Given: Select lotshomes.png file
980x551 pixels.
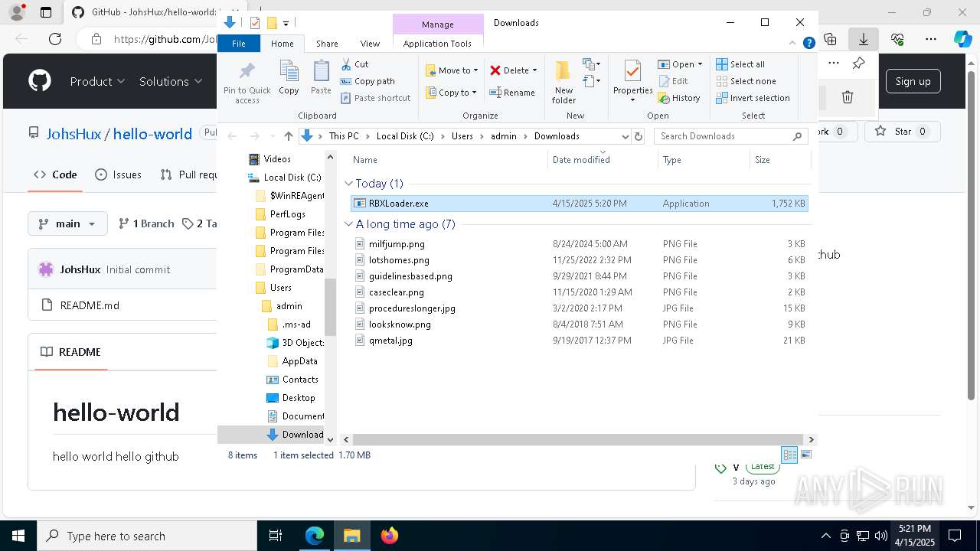Looking at the screenshot, I should tap(579, 260).
